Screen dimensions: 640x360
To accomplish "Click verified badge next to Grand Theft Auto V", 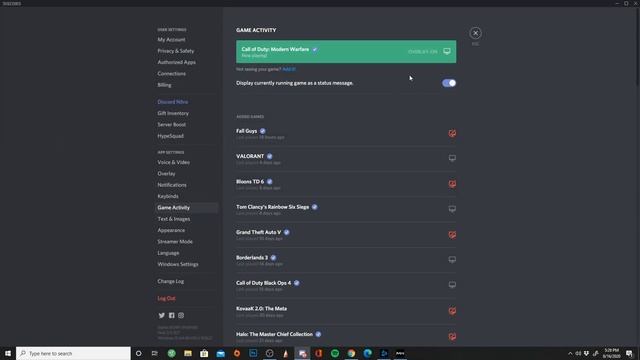I will [x=287, y=232].
